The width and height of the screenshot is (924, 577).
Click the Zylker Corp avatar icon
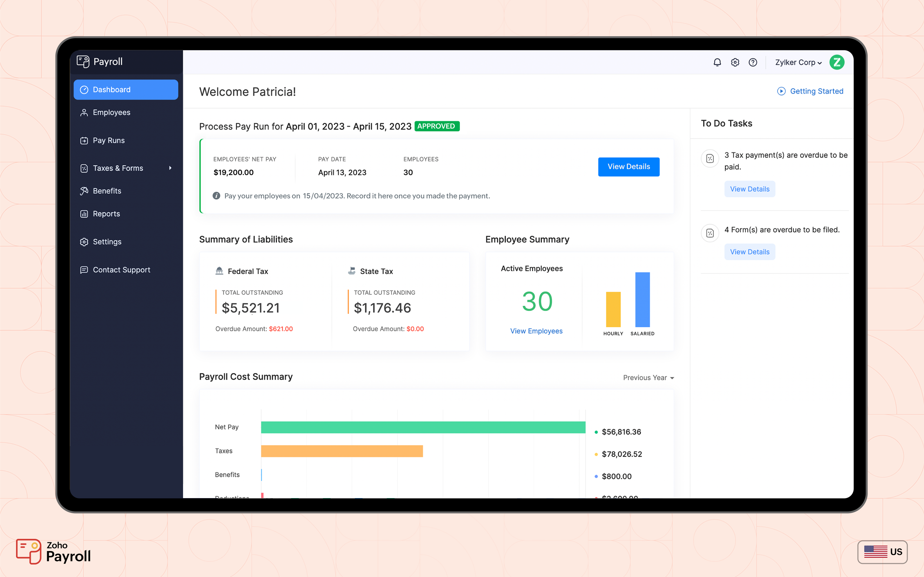837,62
